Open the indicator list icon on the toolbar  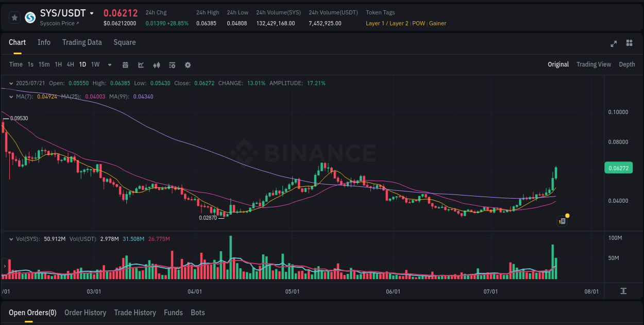coord(172,65)
